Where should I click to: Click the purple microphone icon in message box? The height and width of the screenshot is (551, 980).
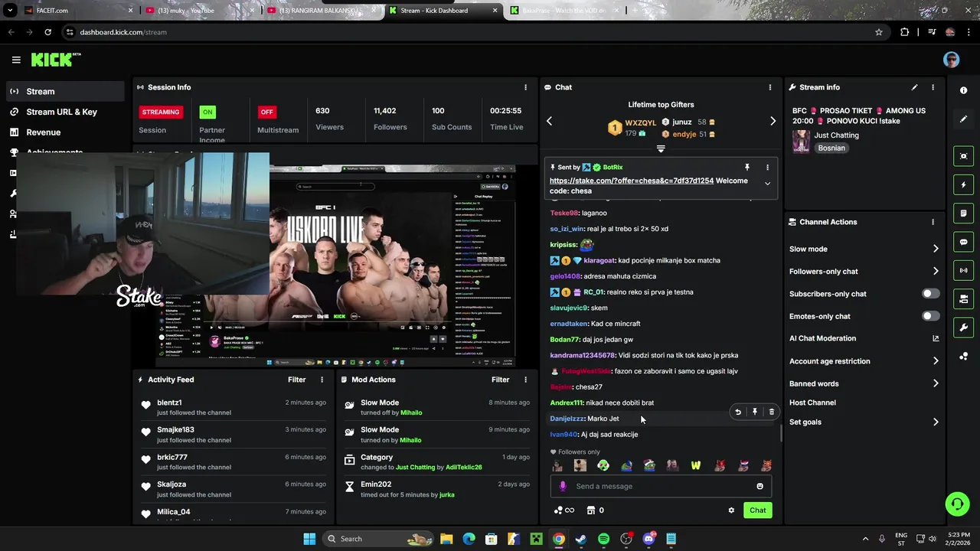(563, 486)
